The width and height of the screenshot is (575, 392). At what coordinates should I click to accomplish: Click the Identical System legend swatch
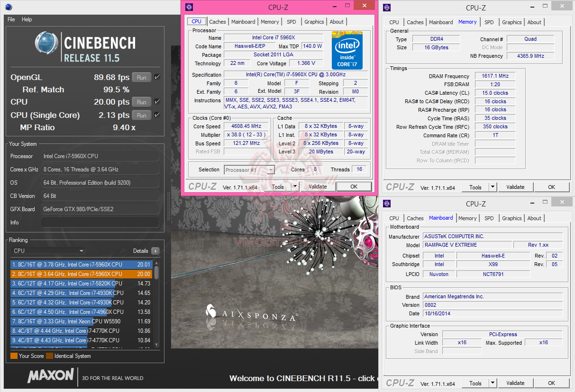[49, 356]
